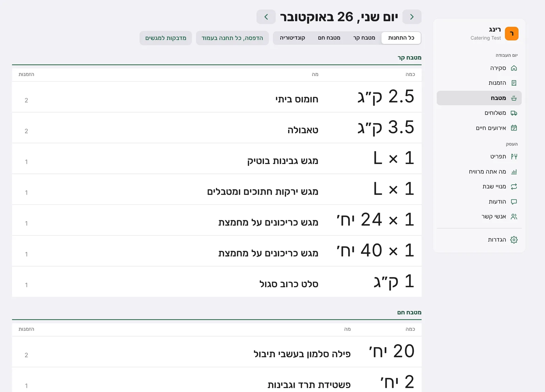Viewport: 545px width, 392px height.
Task: Select the מגש גבינות בוטיק row
Action: pos(217,159)
